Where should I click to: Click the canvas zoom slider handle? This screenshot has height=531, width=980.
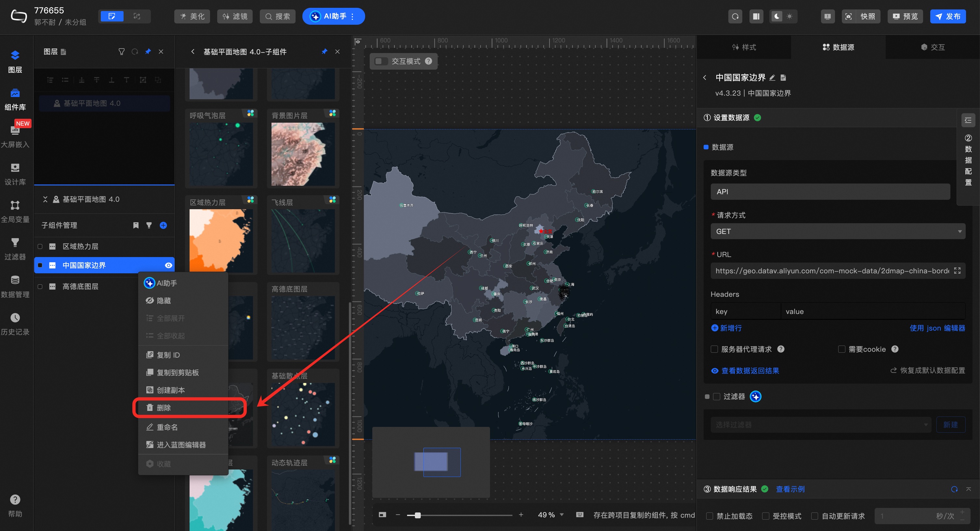pyautogui.click(x=418, y=515)
